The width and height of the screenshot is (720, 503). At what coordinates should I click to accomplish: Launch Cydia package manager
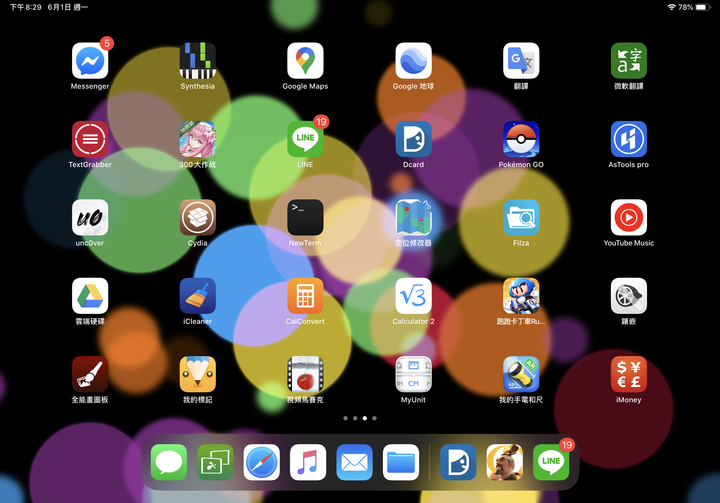(197, 217)
